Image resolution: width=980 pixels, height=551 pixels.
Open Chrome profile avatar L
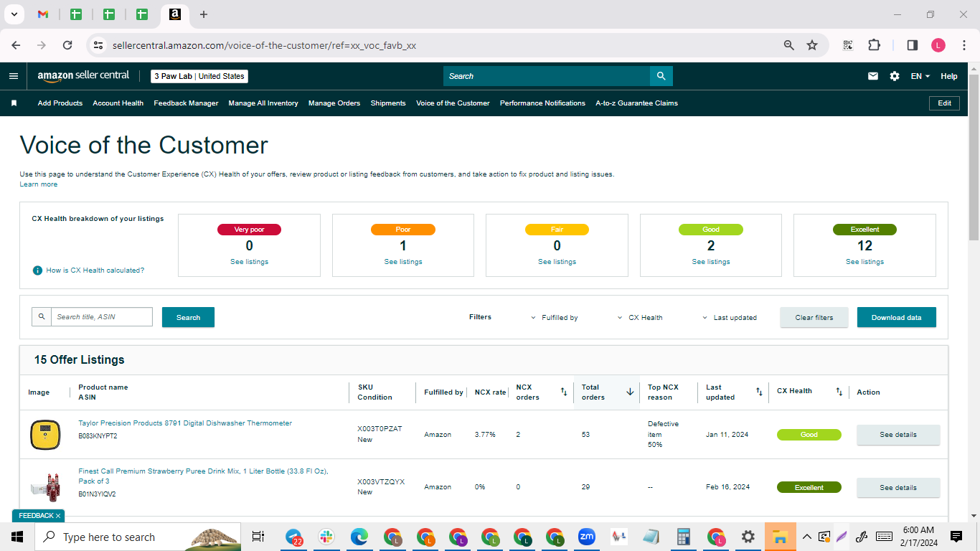point(938,45)
